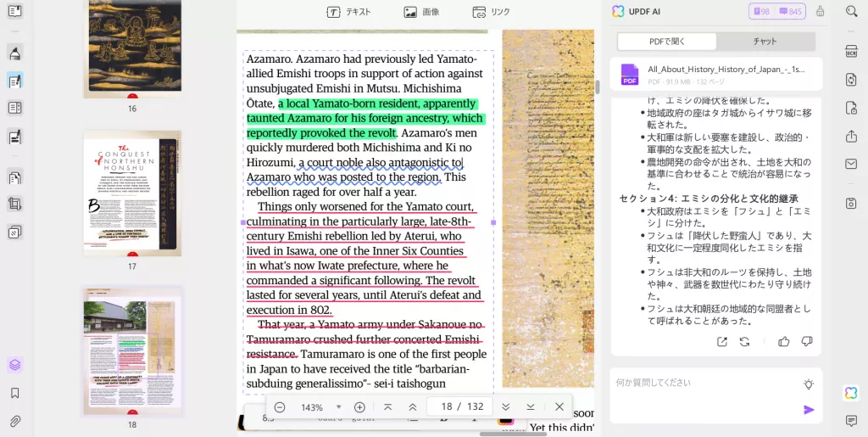
Task: Click the strikethrough text 'That year, a Yamato army'
Action: point(322,324)
